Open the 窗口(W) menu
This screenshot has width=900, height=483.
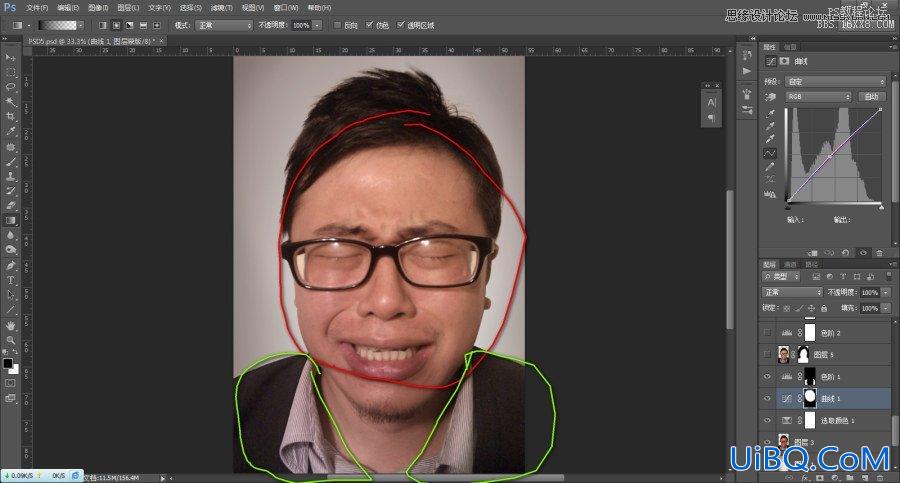coord(286,8)
